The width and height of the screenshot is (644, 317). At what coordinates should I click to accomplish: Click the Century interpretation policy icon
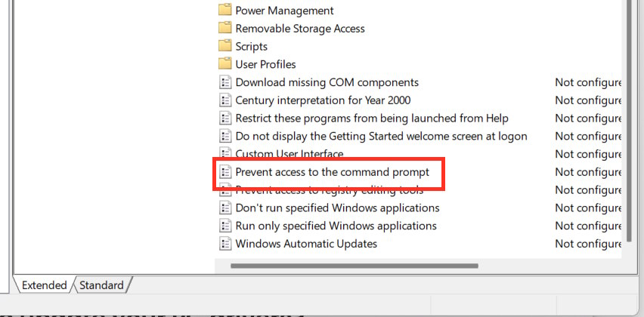pos(224,100)
